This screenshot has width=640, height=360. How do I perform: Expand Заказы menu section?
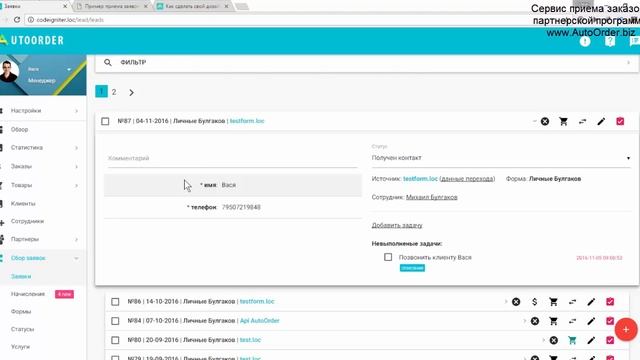(x=76, y=167)
